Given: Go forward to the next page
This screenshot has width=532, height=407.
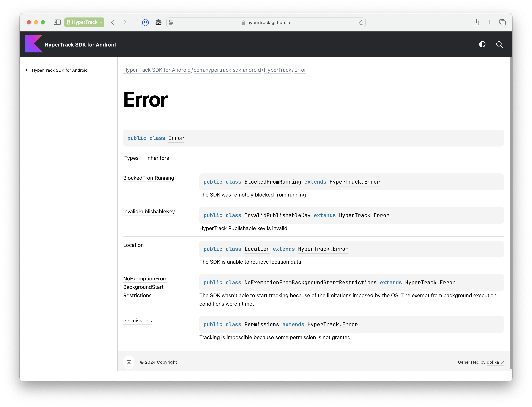Looking at the screenshot, I should [125, 22].
